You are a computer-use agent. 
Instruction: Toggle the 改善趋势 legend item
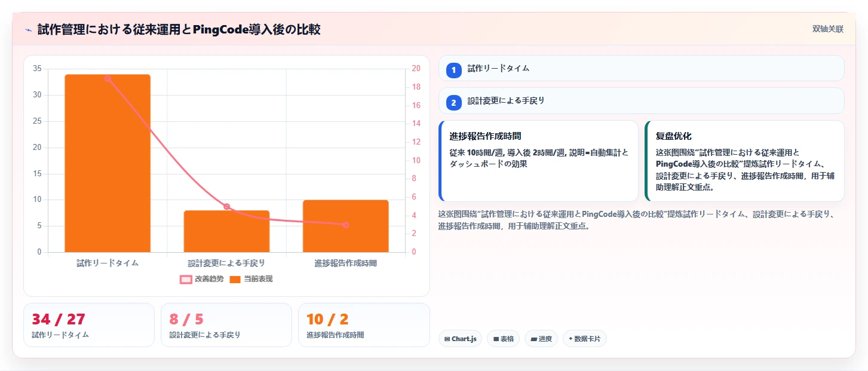(201, 279)
